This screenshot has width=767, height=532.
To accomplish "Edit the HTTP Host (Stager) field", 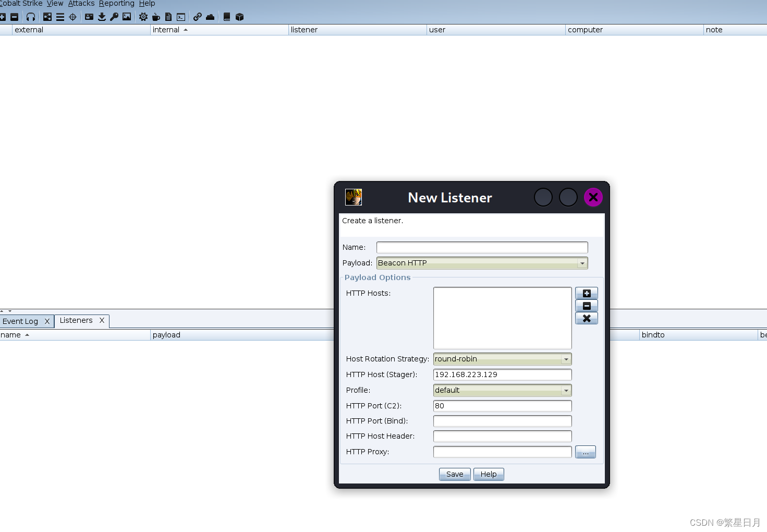I will pyautogui.click(x=502, y=374).
